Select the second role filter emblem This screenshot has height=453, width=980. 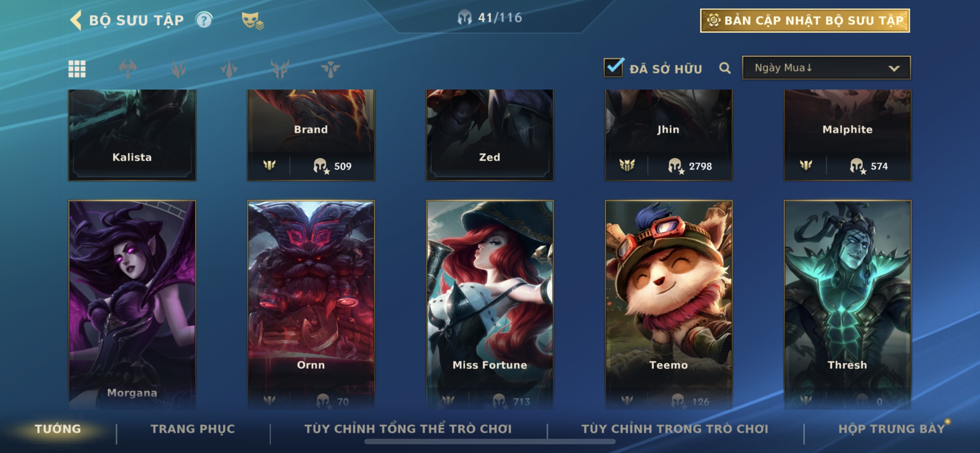click(x=178, y=69)
